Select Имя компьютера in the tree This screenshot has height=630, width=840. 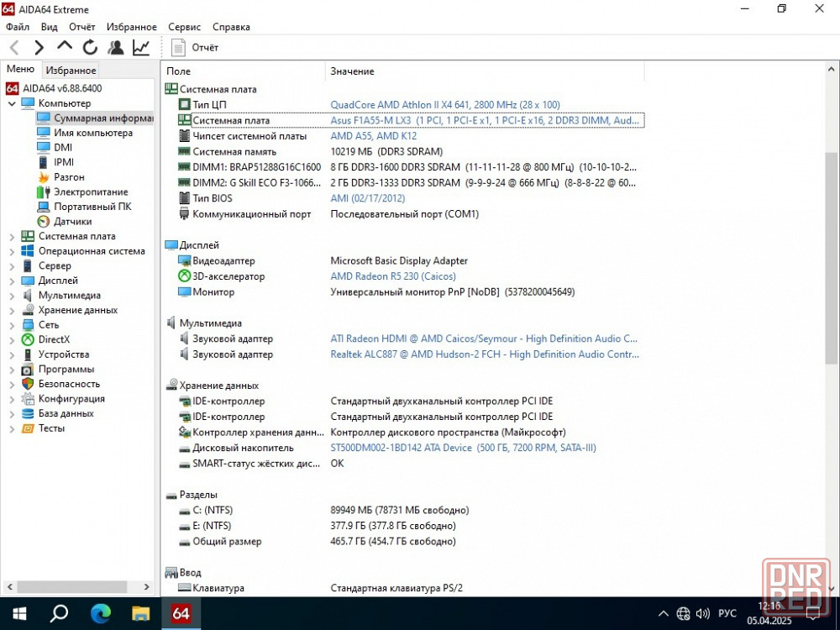point(92,133)
